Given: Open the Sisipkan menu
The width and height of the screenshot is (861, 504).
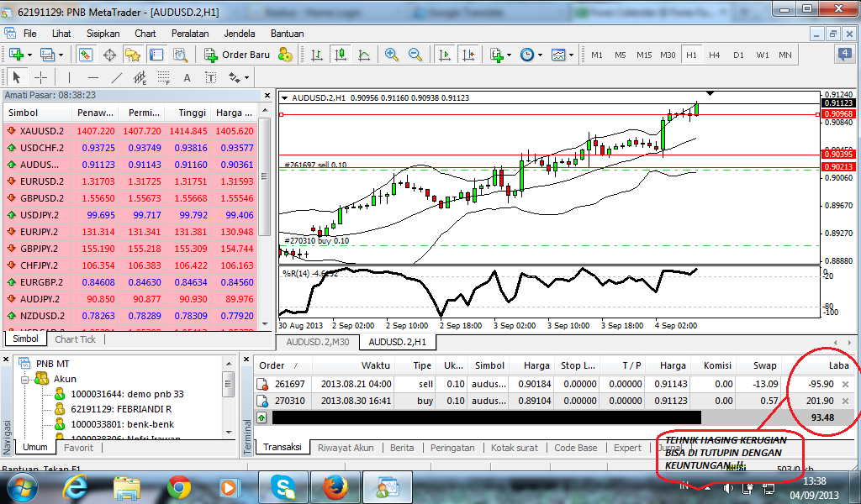Looking at the screenshot, I should click(x=103, y=34).
